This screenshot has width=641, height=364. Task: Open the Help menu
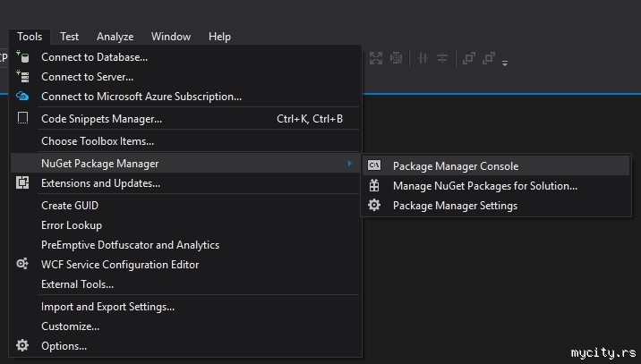pyautogui.click(x=219, y=37)
